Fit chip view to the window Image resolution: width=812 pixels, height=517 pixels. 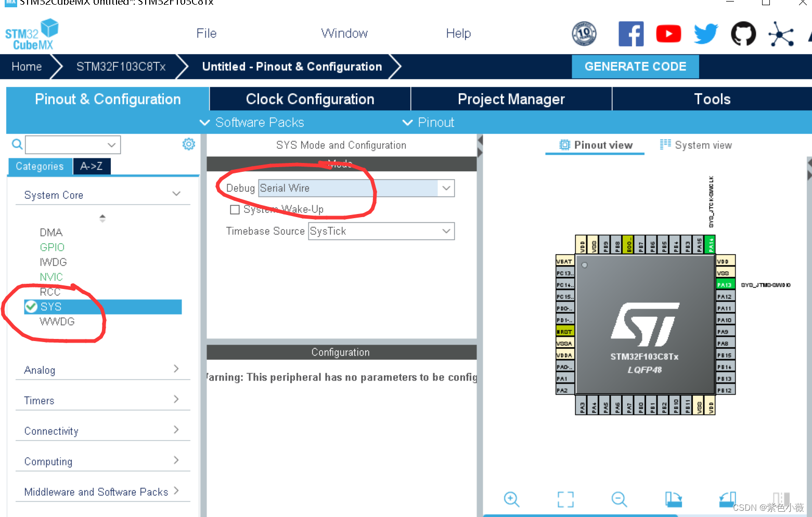pos(565,499)
